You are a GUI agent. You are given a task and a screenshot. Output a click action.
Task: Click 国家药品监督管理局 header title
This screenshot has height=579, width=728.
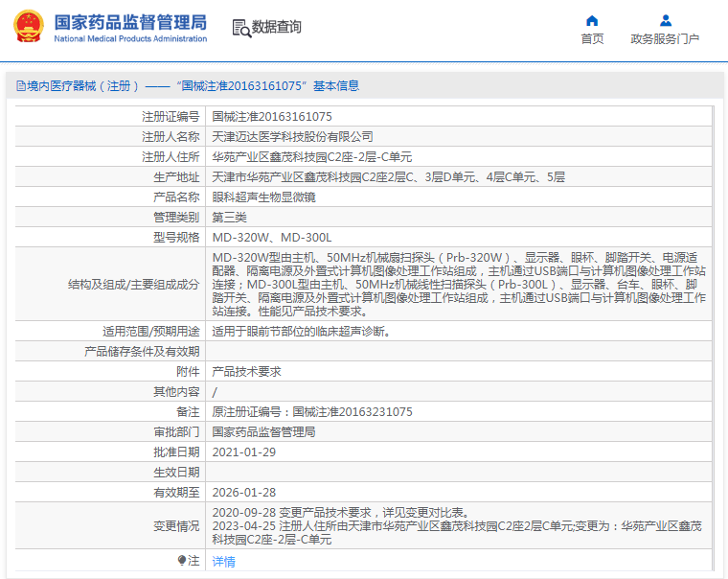(130, 22)
